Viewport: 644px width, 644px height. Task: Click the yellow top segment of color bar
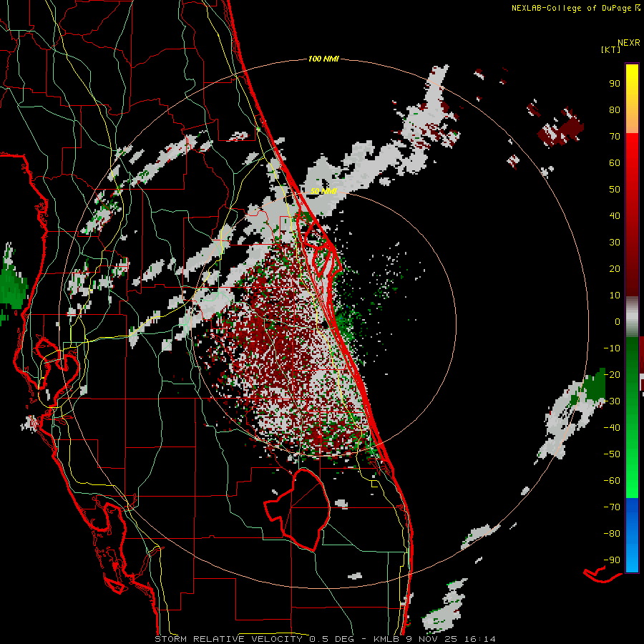point(632,99)
